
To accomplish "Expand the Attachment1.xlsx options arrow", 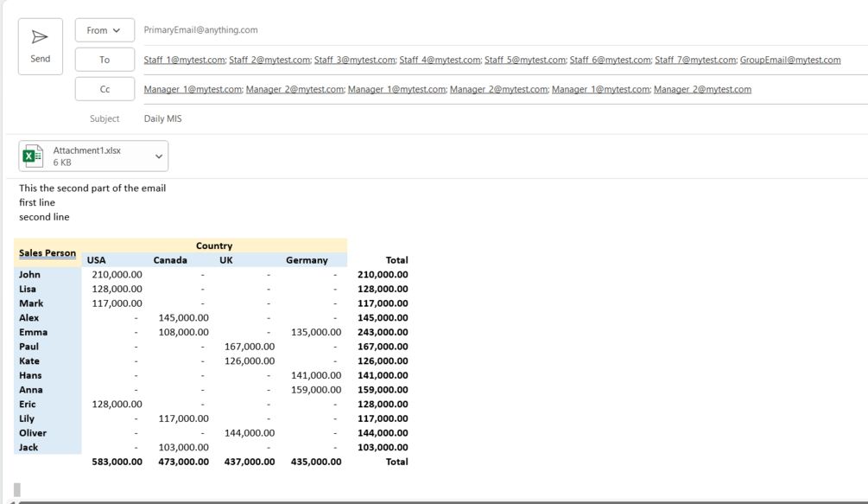I will pos(159,156).
